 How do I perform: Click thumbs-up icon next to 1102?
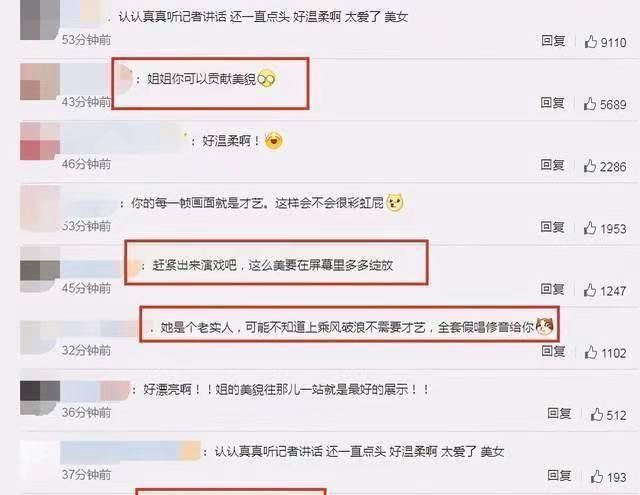click(591, 352)
